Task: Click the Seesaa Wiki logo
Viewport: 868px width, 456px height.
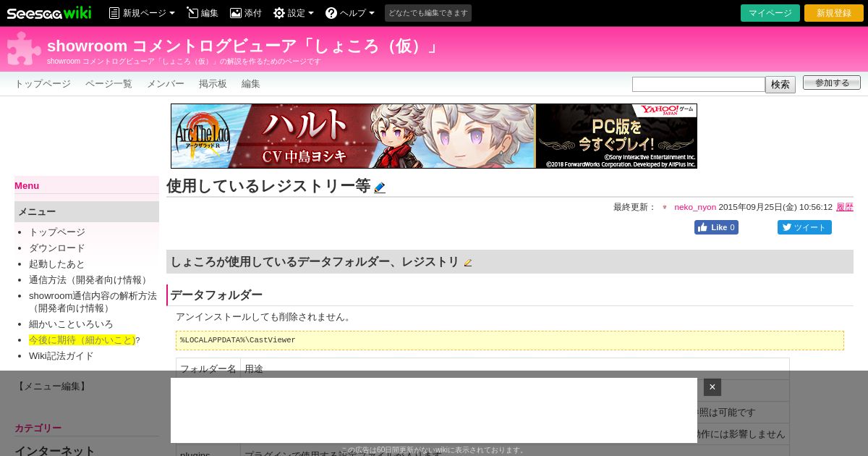Action: coord(49,13)
